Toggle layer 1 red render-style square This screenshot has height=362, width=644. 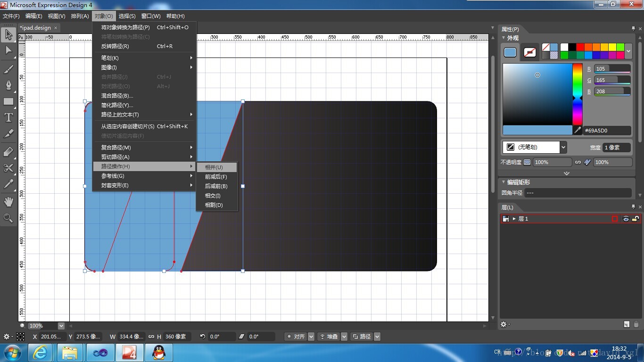tap(614, 219)
